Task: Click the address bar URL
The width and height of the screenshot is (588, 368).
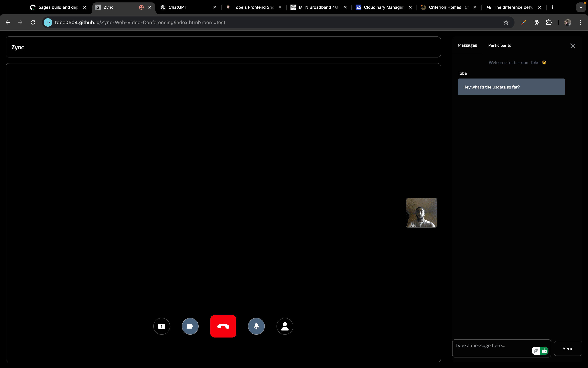Action: (x=140, y=22)
